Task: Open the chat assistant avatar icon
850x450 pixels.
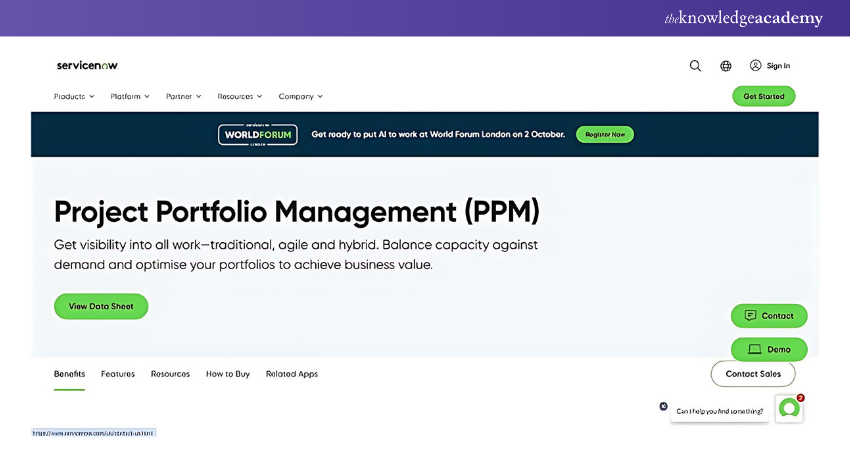Action: point(789,408)
